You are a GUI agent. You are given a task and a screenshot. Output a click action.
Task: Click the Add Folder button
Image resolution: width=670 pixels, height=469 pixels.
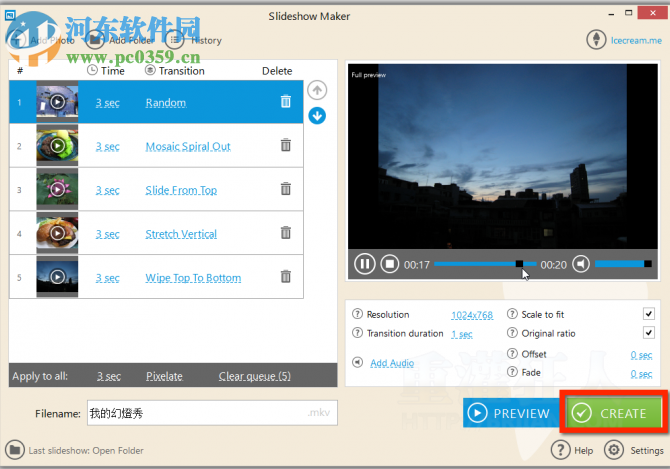(120, 40)
